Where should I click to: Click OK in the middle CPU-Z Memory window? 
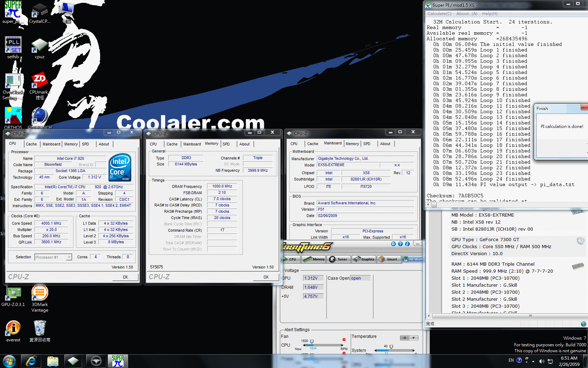266,277
